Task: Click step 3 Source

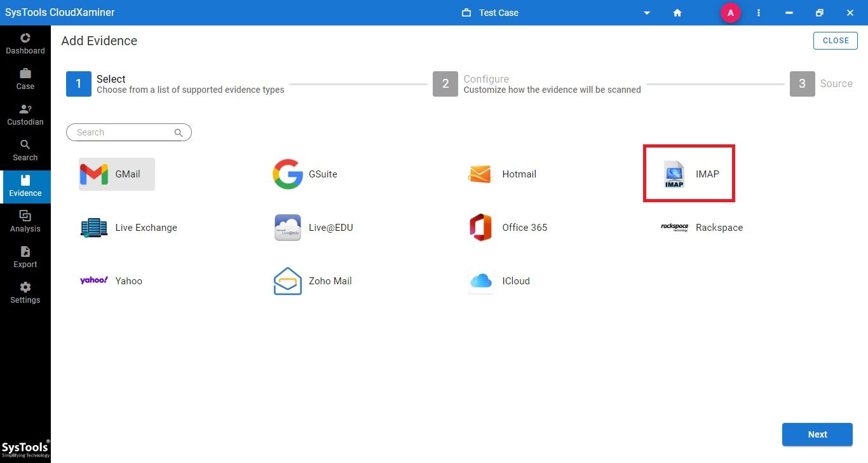Action: pos(822,84)
